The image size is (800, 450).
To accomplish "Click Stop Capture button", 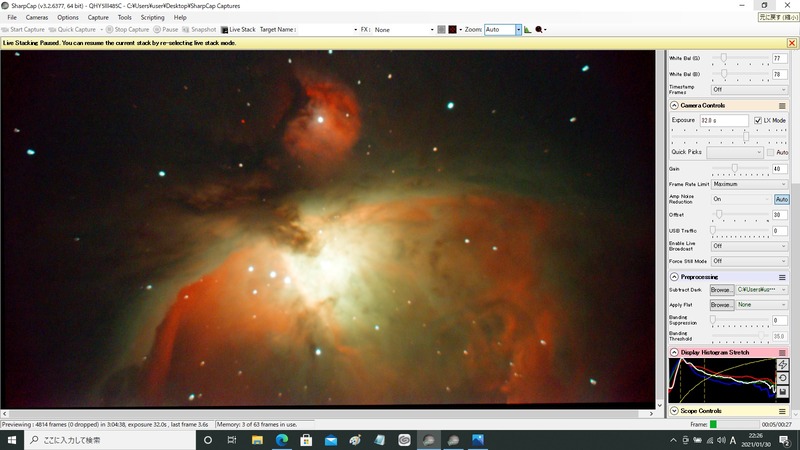I will [128, 30].
